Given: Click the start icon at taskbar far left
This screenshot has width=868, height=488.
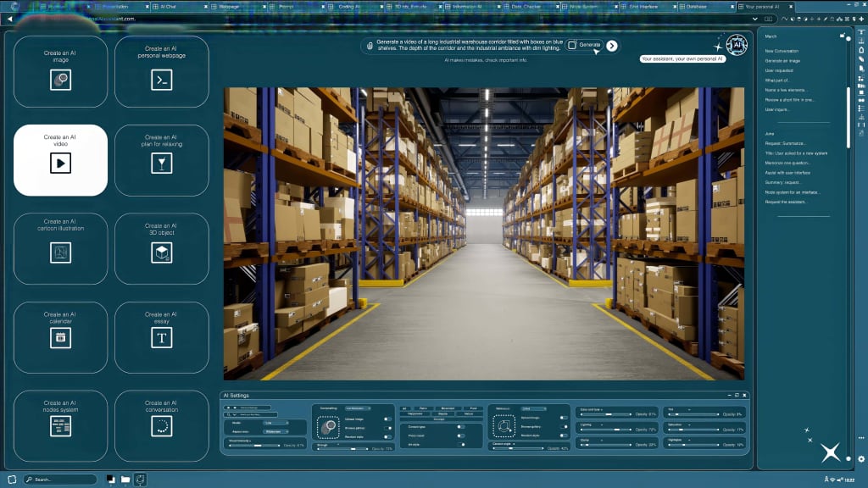Looking at the screenshot, I should 12,480.
